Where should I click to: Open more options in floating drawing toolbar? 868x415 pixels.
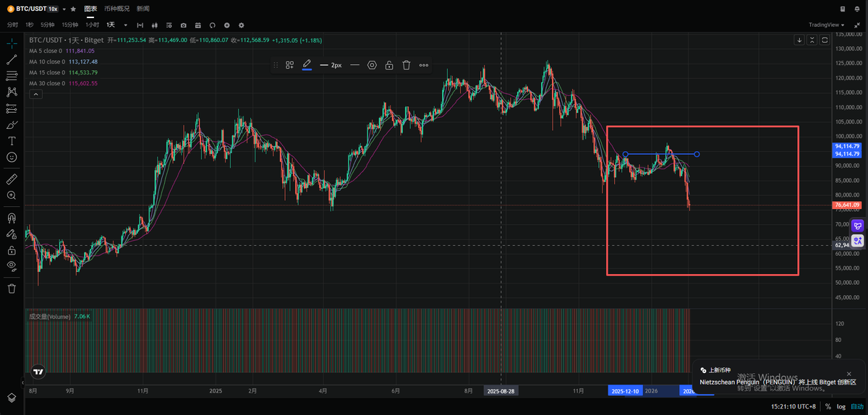(x=424, y=65)
